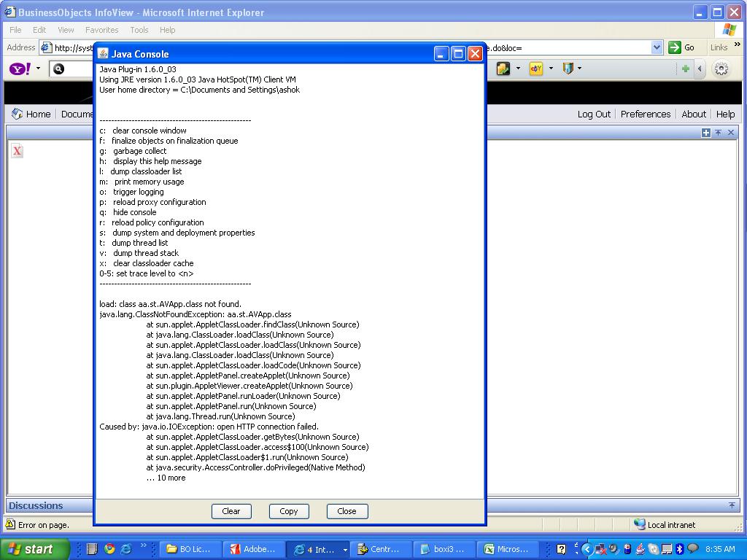Image resolution: width=747 pixels, height=560 pixels.
Task: Click the broken applet red X placeholder
Action: tap(18, 151)
